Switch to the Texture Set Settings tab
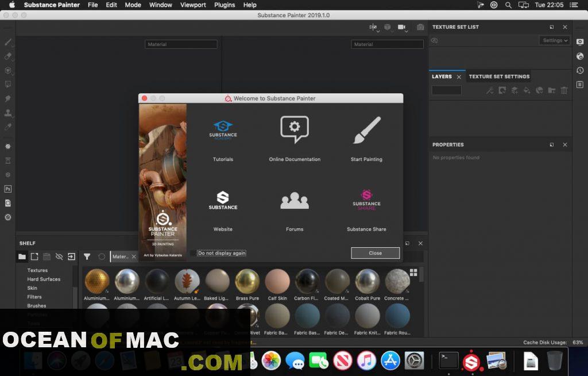 [x=499, y=76]
